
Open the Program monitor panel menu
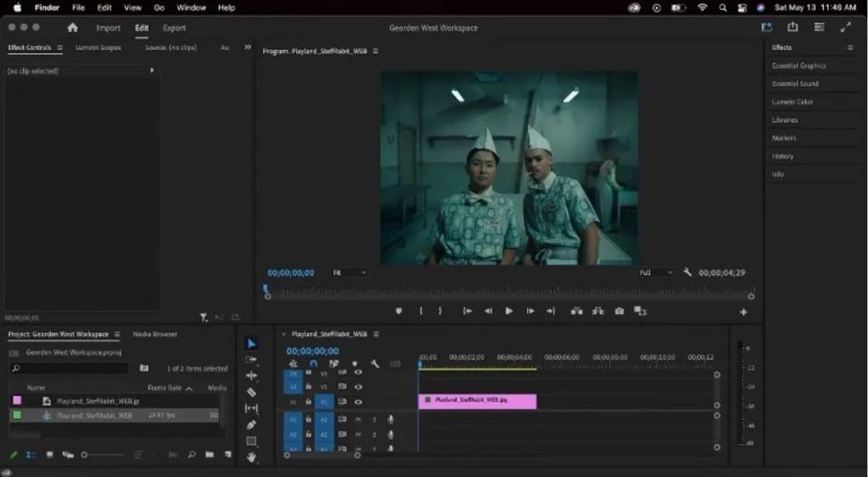pyautogui.click(x=376, y=51)
